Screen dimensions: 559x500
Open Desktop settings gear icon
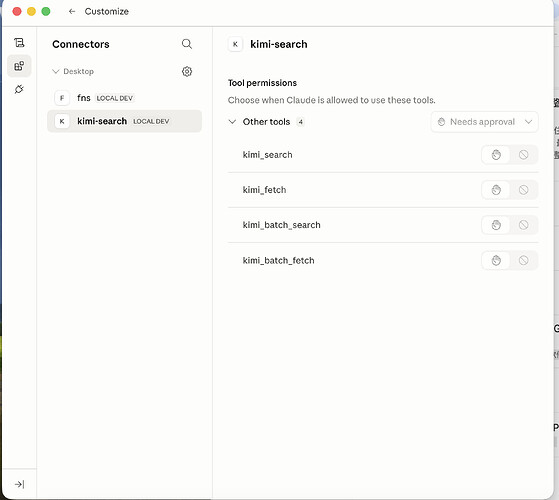coord(187,71)
